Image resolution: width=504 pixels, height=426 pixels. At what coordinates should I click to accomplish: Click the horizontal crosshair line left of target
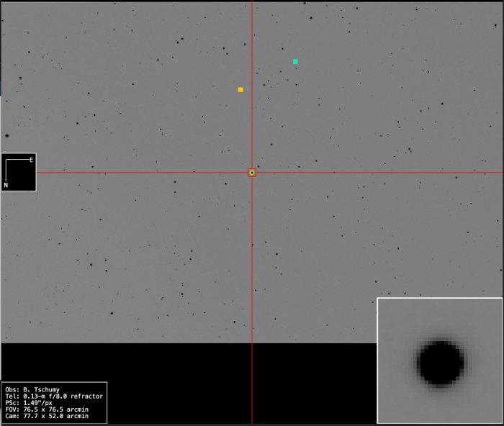tap(144, 173)
